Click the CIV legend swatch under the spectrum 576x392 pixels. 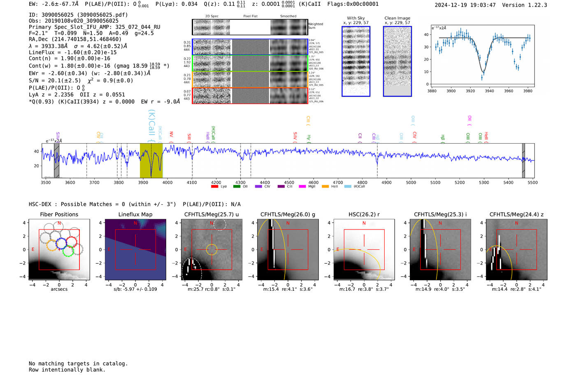click(258, 186)
